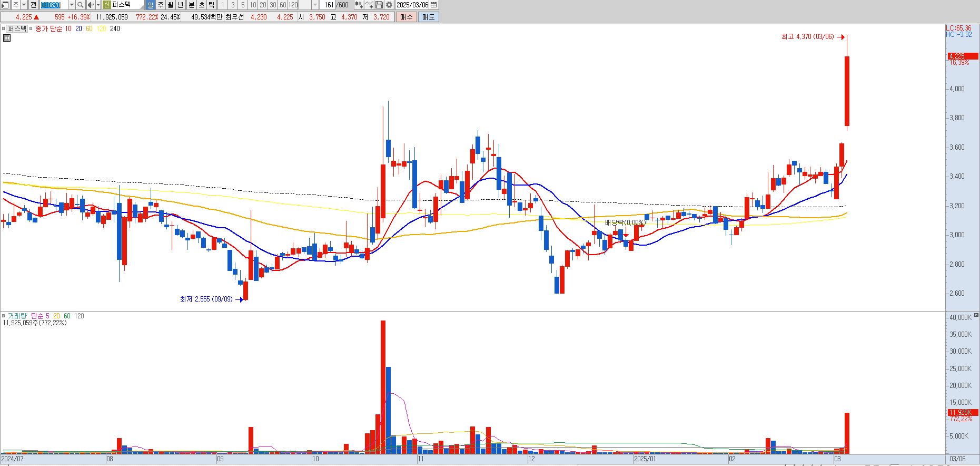This screenshot has width=980, height=466.
Task: Select the 분 (minute) chart period
Action: 191,5
